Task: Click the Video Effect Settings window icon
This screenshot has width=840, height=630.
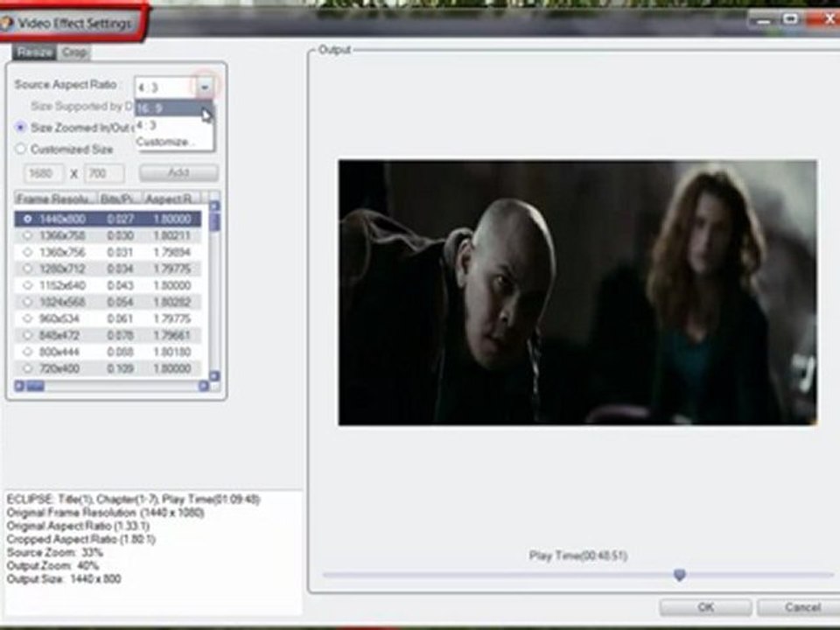Action: [5, 23]
